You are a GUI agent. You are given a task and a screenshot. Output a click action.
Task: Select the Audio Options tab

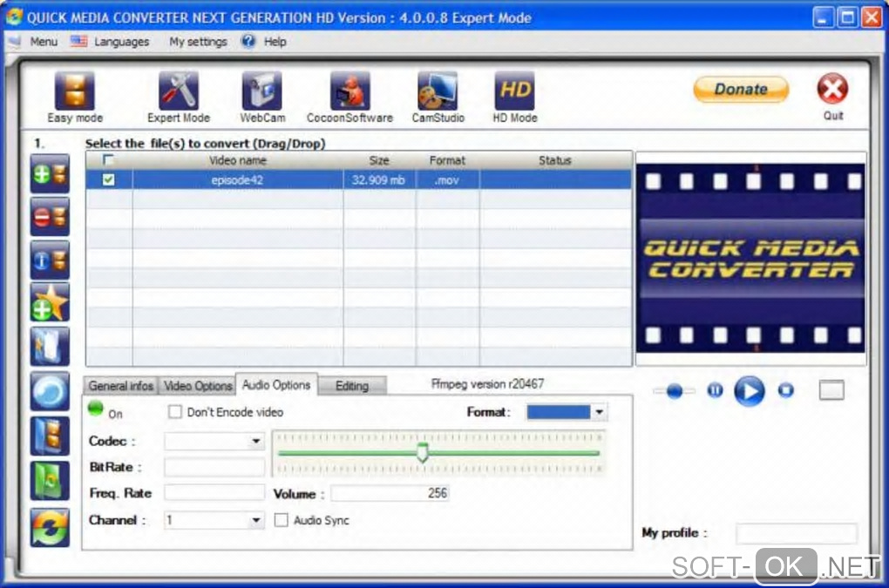276,385
